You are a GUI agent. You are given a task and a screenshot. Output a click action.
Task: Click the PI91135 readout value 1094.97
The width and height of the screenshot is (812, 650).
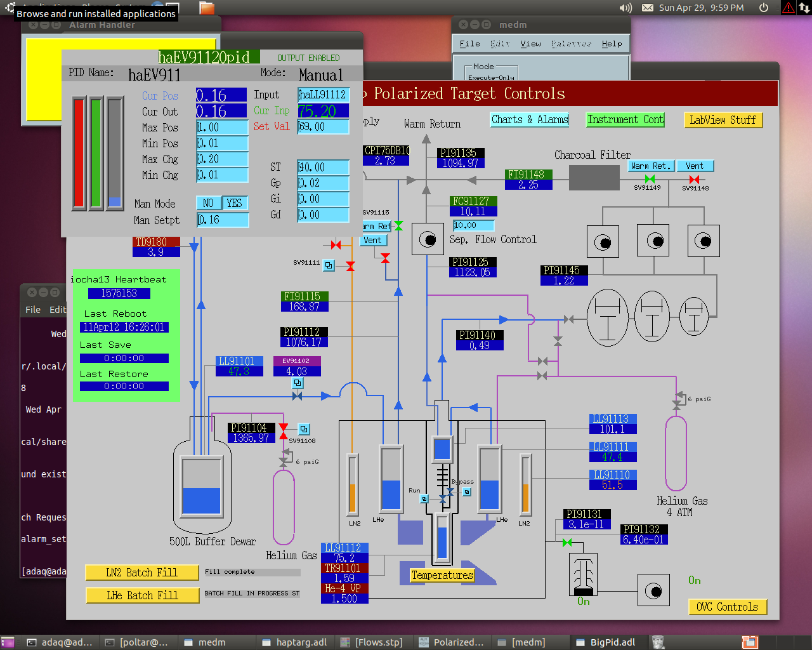pos(461,163)
